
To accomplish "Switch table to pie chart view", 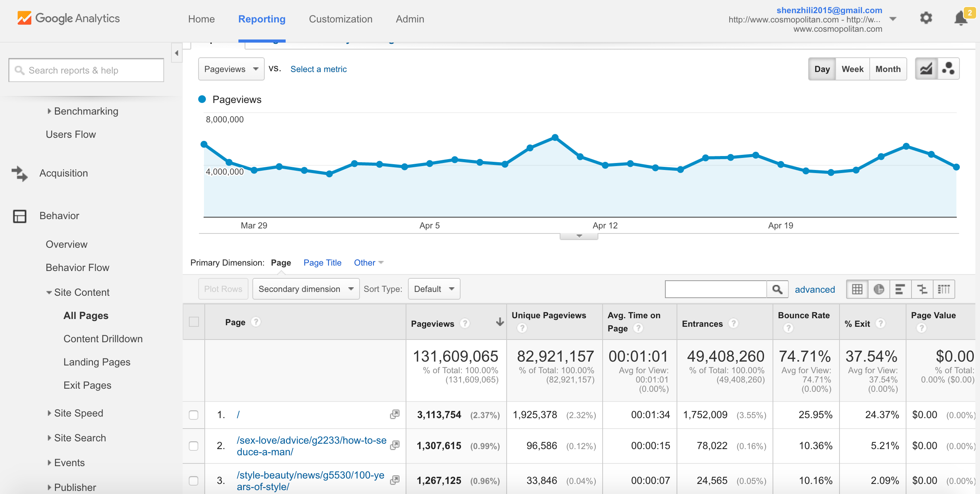I will point(879,289).
